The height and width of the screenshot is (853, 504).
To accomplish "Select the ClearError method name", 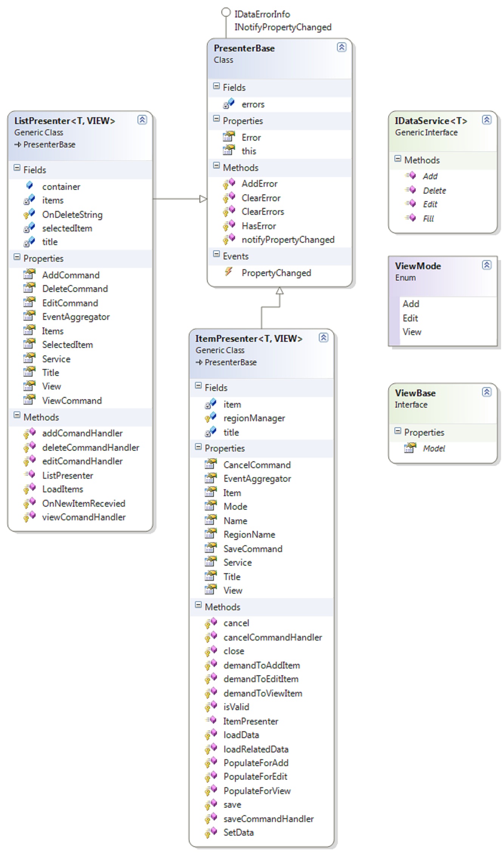I will coord(261,198).
